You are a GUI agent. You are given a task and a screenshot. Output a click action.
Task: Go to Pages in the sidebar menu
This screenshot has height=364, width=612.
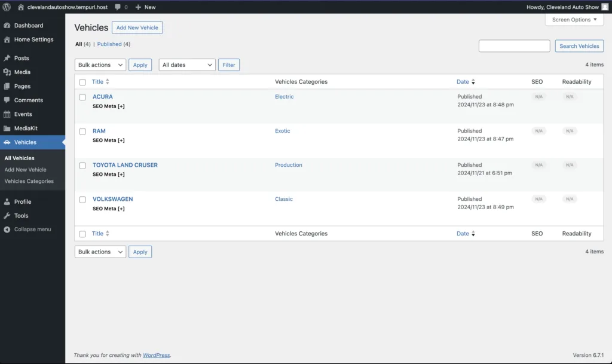point(22,86)
